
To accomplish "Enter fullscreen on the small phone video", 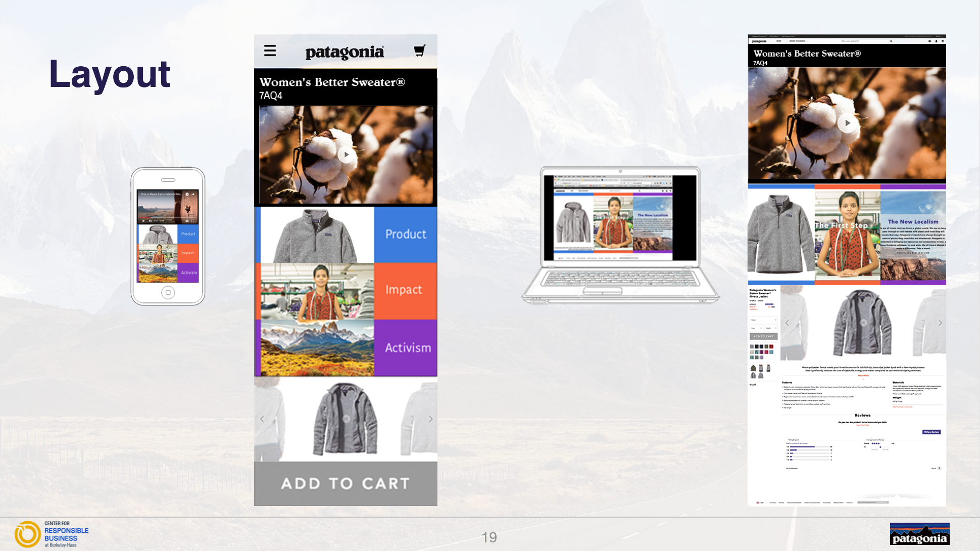I will tap(193, 220).
